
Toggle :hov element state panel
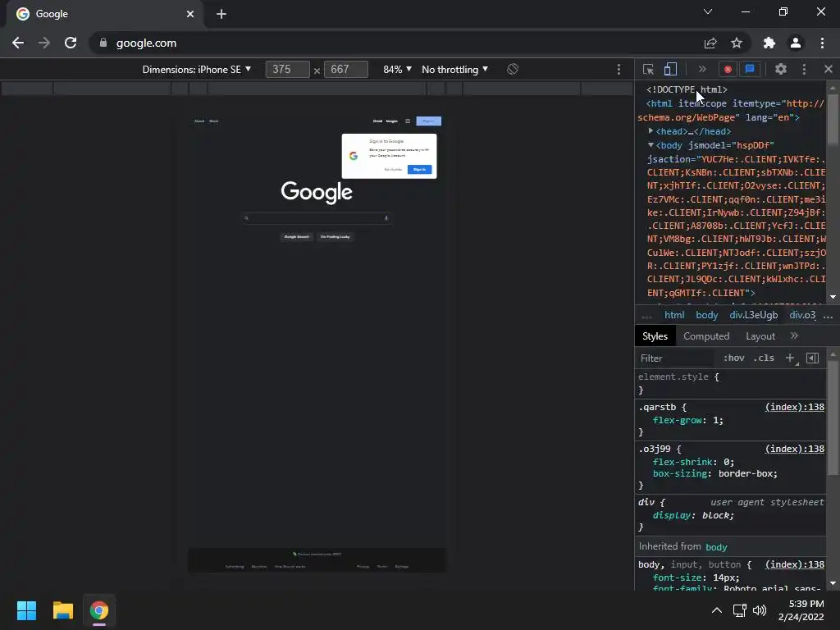(x=733, y=358)
